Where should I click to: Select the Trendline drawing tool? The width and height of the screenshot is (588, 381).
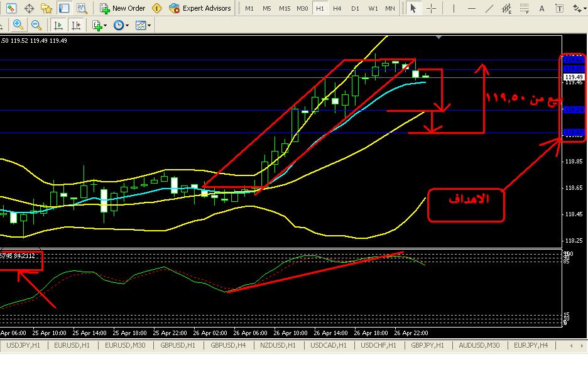(489, 8)
